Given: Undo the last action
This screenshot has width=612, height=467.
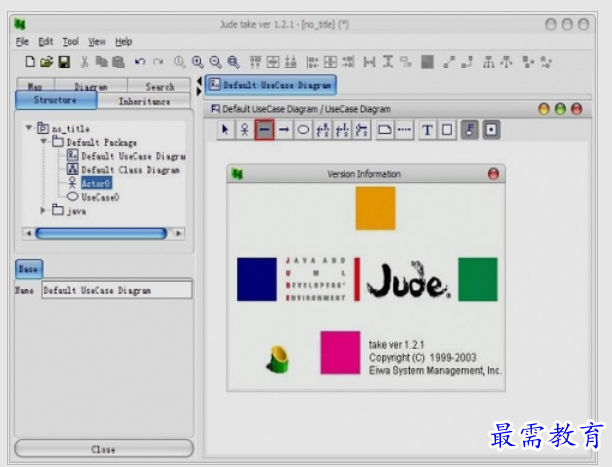Looking at the screenshot, I should (x=140, y=62).
